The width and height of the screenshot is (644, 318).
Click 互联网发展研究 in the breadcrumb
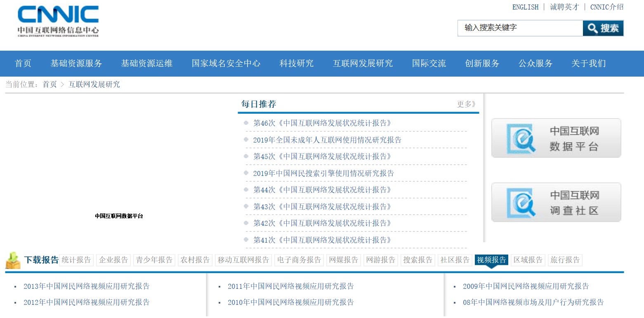[94, 84]
